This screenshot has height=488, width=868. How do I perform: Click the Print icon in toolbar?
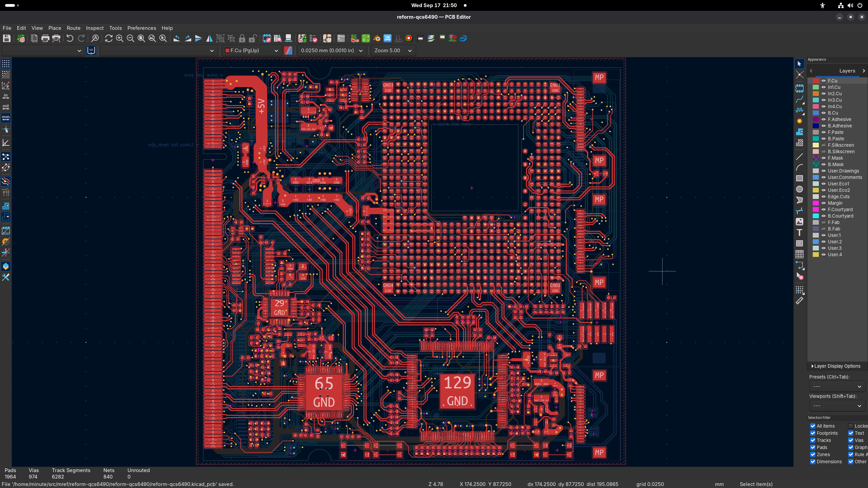45,38
